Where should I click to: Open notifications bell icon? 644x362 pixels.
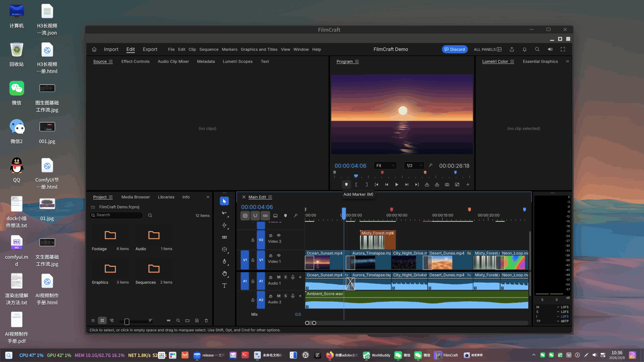coord(524,49)
